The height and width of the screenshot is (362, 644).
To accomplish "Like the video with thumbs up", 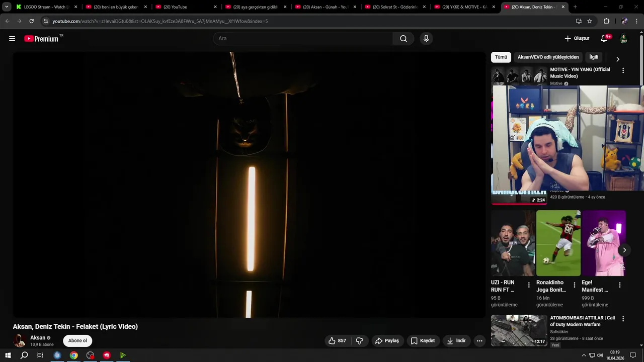I will (337, 341).
